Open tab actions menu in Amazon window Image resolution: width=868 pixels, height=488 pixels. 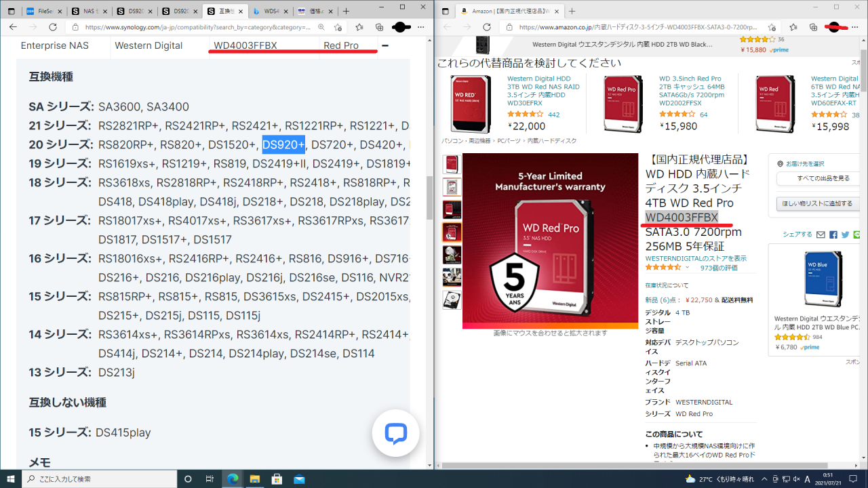pos(446,12)
